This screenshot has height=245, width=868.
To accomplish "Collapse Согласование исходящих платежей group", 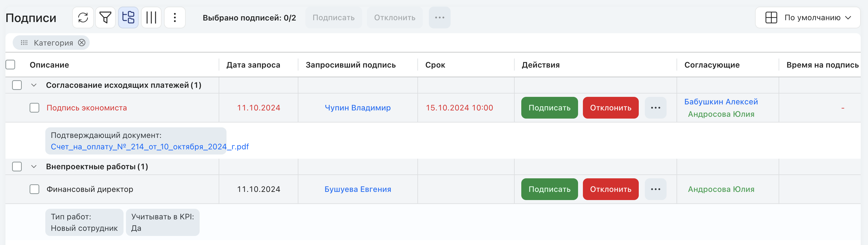I will 34,85.
